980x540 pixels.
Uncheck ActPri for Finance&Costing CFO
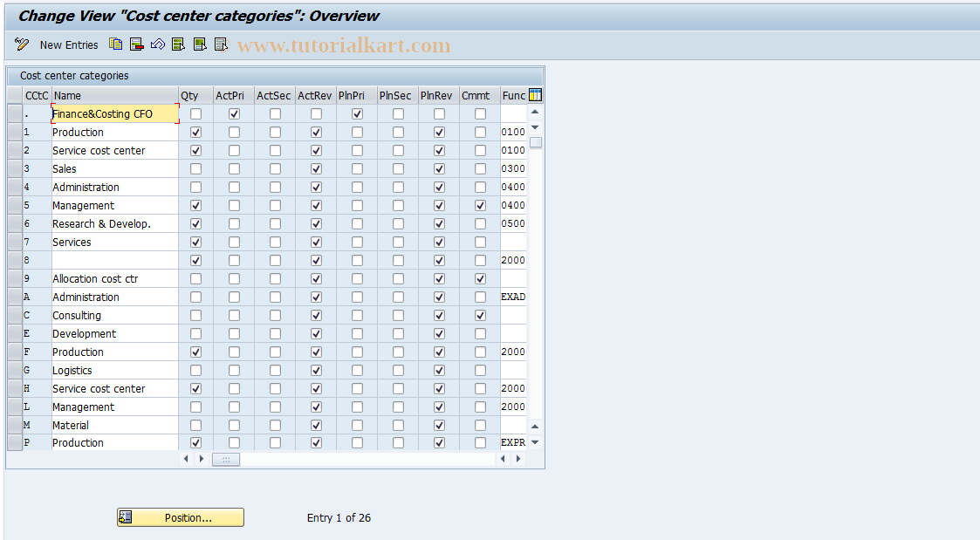click(236, 113)
